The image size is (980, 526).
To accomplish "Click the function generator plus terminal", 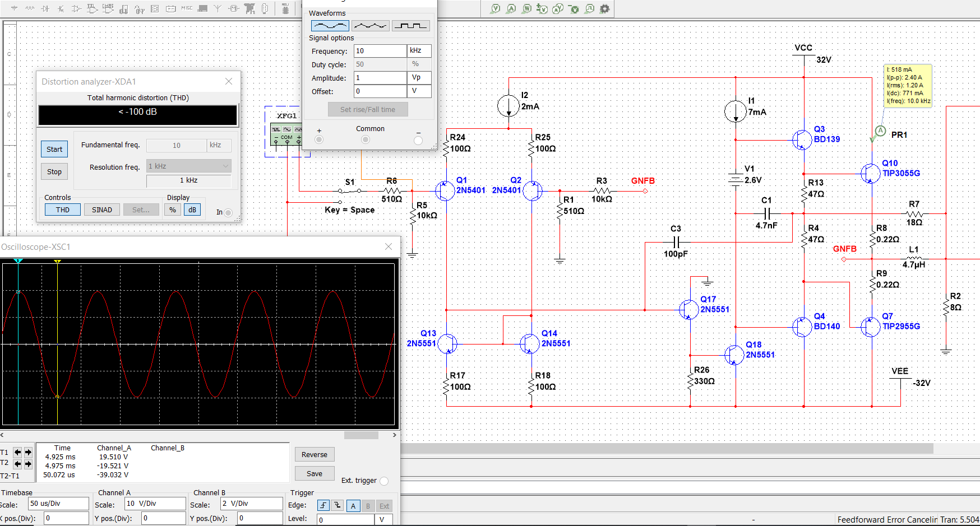I will pyautogui.click(x=319, y=139).
